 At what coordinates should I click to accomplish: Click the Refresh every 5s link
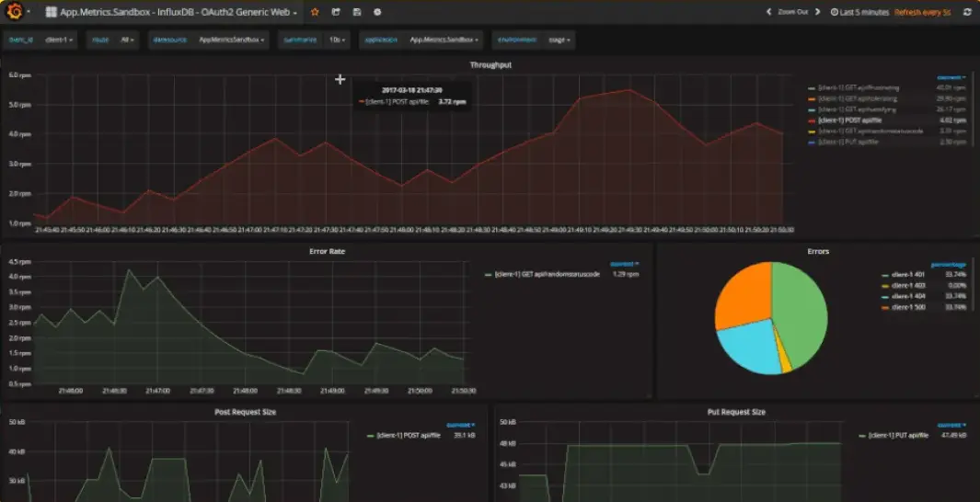coord(923,12)
